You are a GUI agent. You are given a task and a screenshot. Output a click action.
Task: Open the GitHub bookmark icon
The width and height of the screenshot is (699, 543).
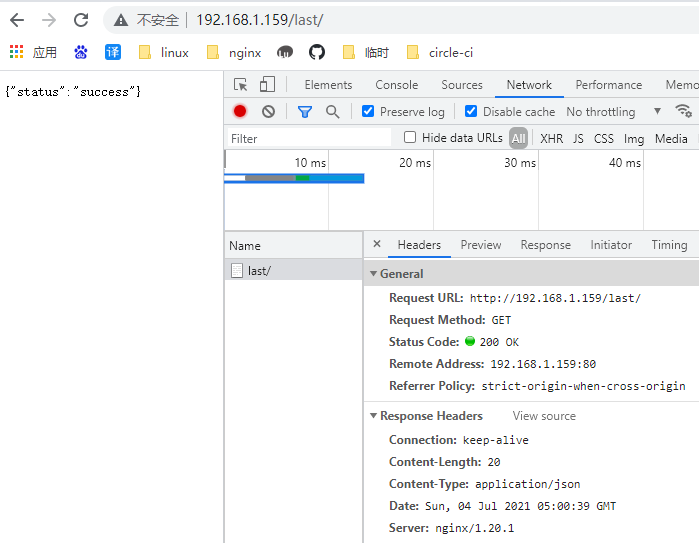pyautogui.click(x=317, y=52)
